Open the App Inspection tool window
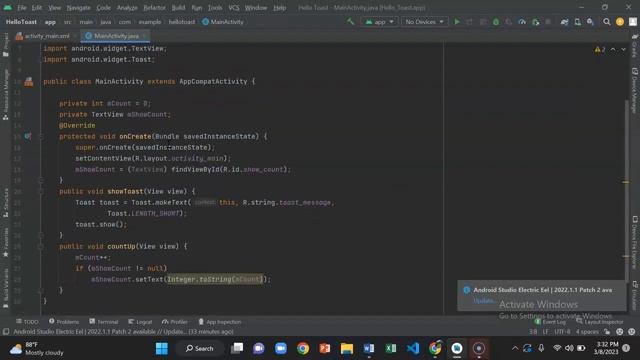This screenshot has width=640, height=360. click(220, 322)
